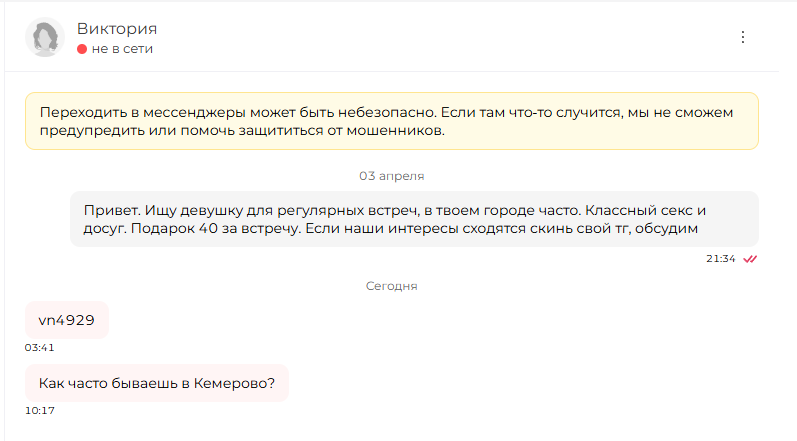
Task: Click the 'Сегодня' date separator
Action: pyautogui.click(x=391, y=286)
